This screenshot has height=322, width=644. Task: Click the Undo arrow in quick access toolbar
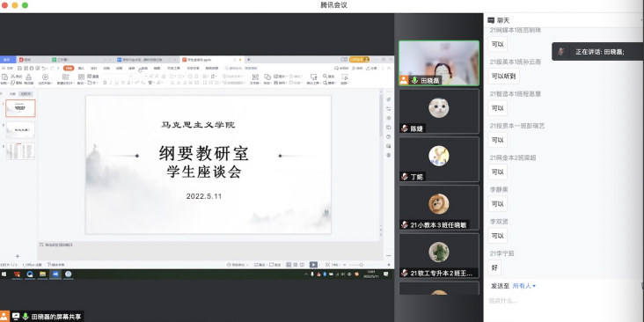pyautogui.click(x=44, y=68)
